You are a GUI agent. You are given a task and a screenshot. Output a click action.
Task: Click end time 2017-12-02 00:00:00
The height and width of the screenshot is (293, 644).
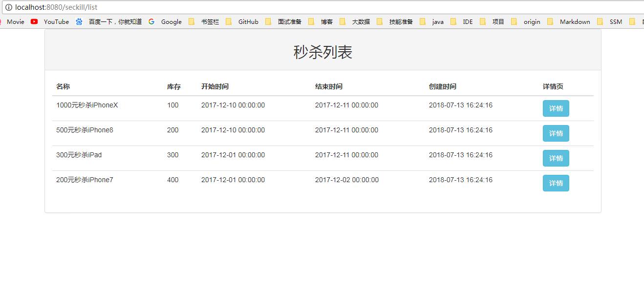click(x=347, y=180)
